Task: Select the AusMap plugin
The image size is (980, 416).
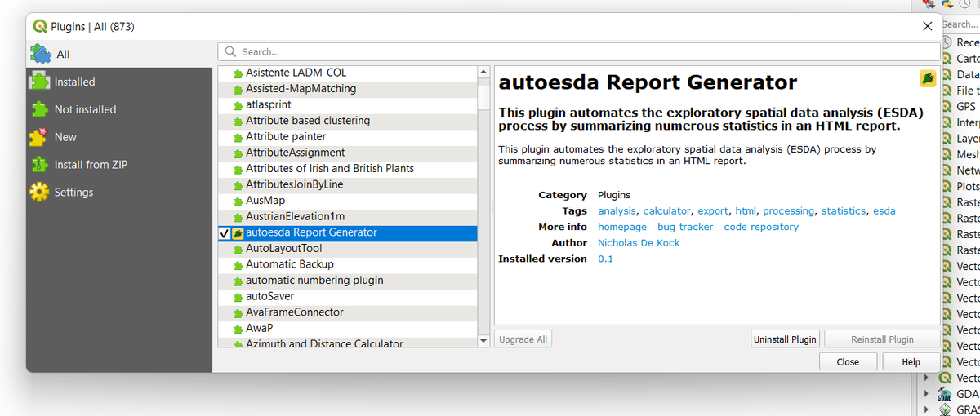Action: (348, 201)
